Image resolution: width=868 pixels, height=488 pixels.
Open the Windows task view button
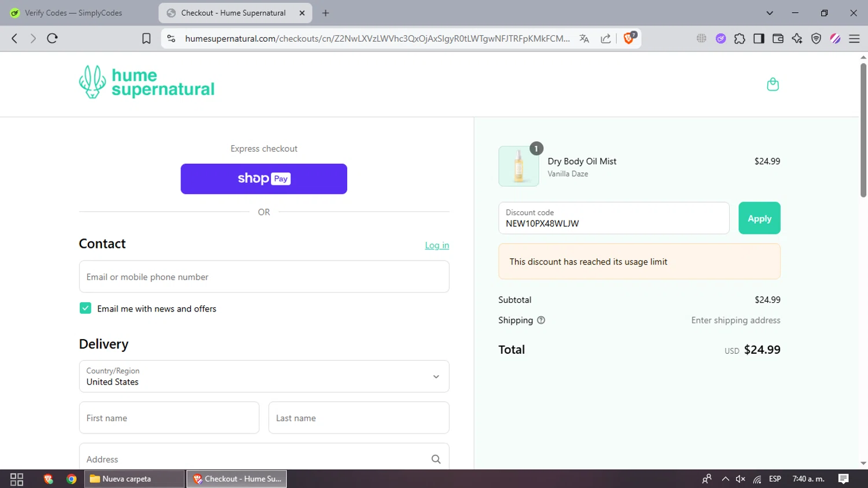tap(17, 479)
